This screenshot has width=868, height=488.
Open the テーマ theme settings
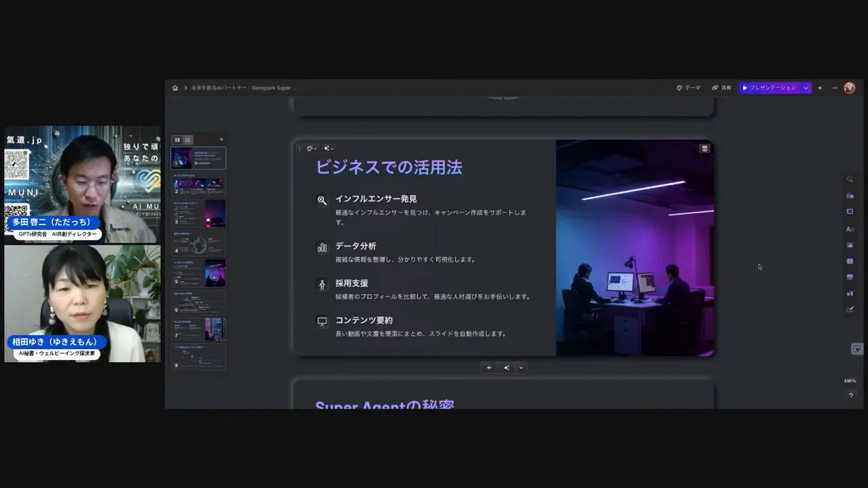(688, 87)
